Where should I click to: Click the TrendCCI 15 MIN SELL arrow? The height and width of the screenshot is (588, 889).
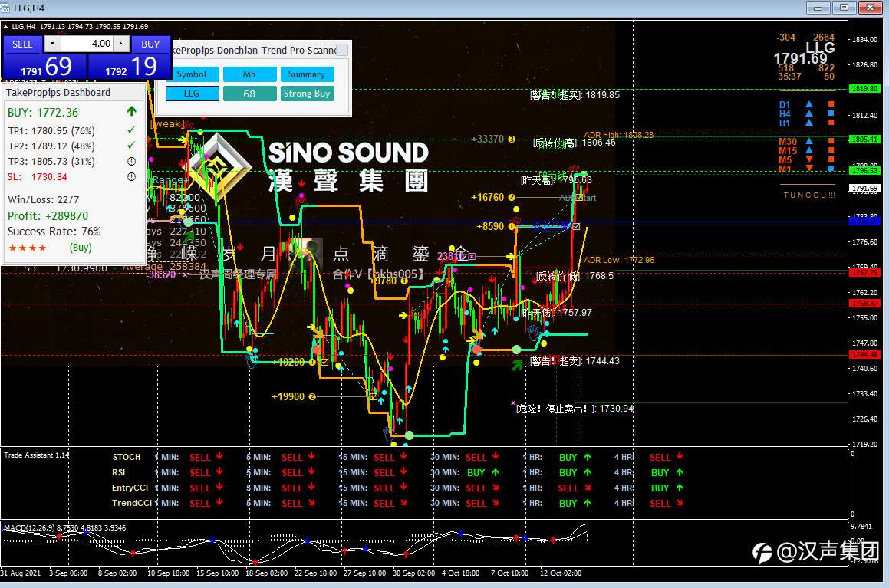[403, 502]
